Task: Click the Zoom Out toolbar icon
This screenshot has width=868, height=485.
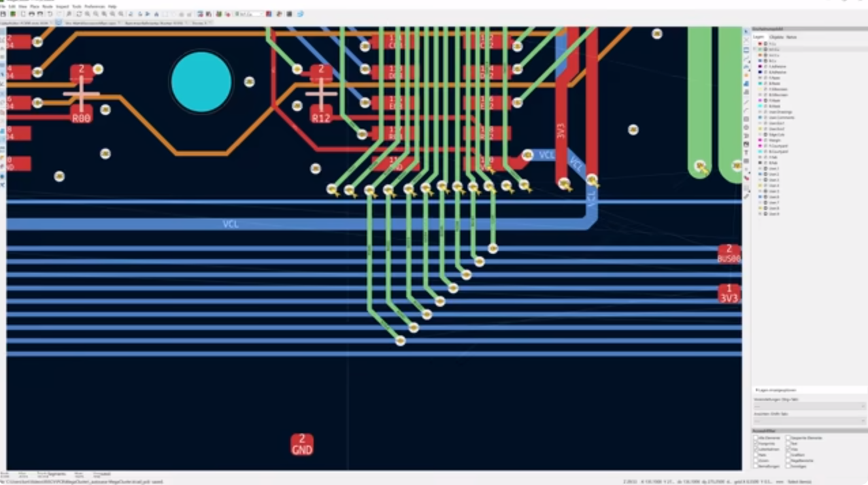Action: pos(95,14)
